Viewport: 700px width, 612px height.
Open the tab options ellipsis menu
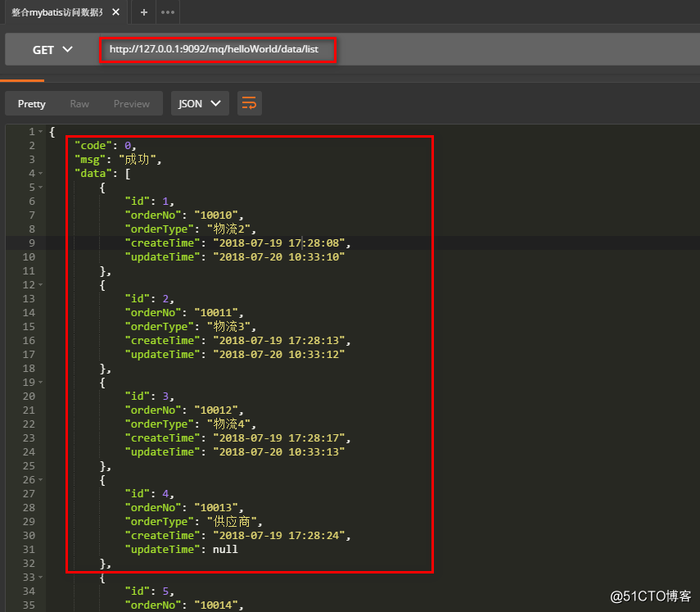click(x=168, y=12)
